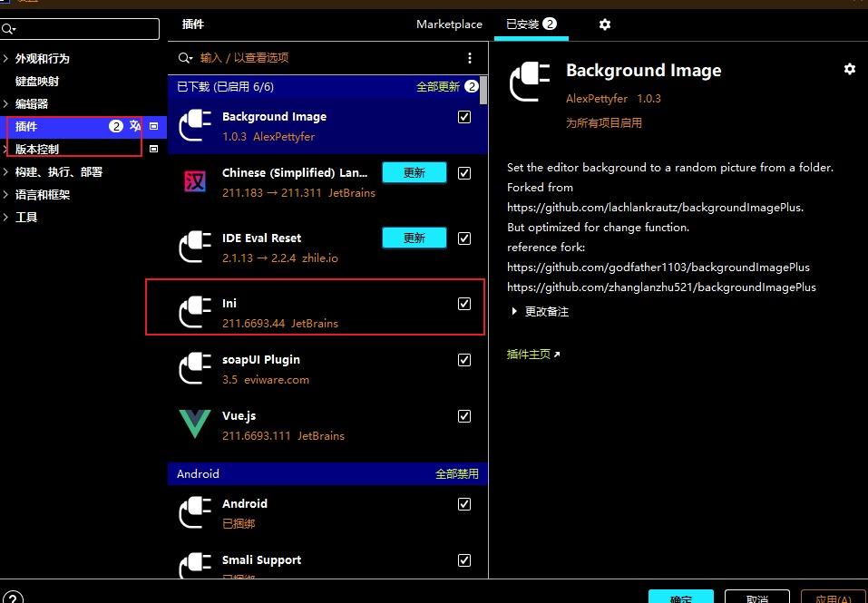Viewport: 868px width, 603px height.
Task: Click project-level icon beside Plugins setting
Action: pyautogui.click(x=154, y=126)
